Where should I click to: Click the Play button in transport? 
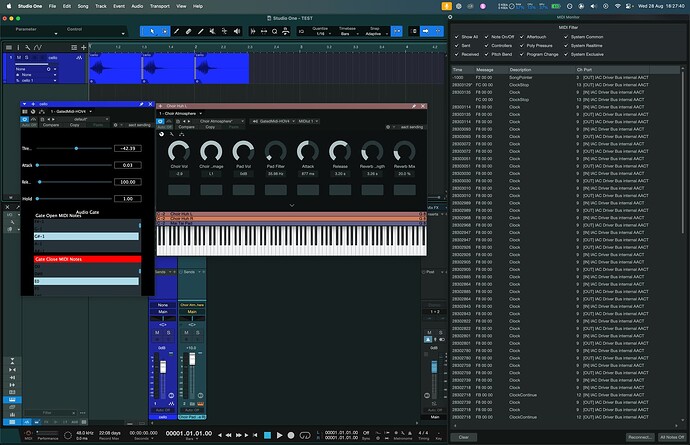(x=279, y=435)
